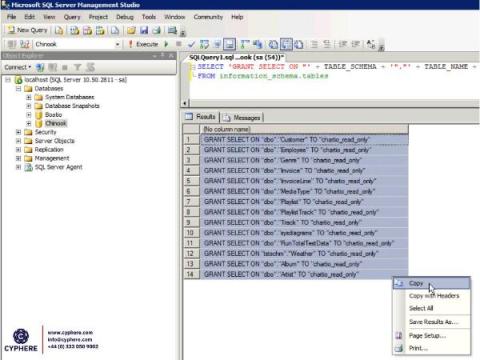
Task: Click the Decrease Indent icon
Action: click(x=343, y=44)
